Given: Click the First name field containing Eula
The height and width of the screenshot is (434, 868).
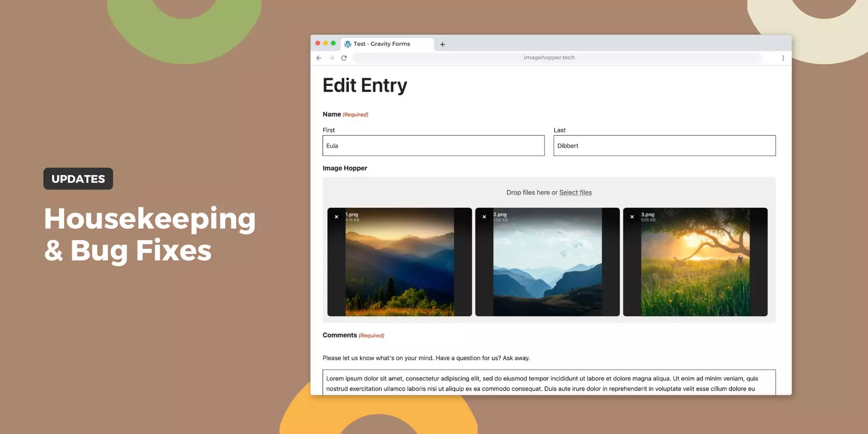Looking at the screenshot, I should [x=434, y=146].
